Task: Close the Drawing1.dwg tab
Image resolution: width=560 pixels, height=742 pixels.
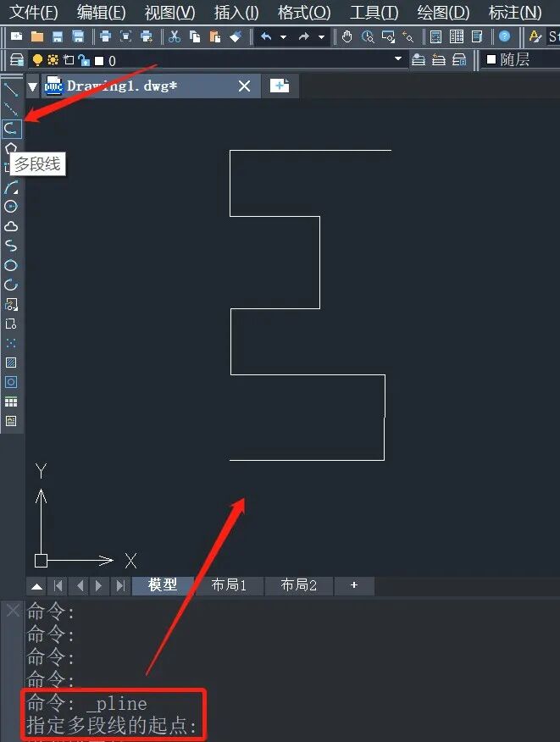Action: pyautogui.click(x=244, y=86)
